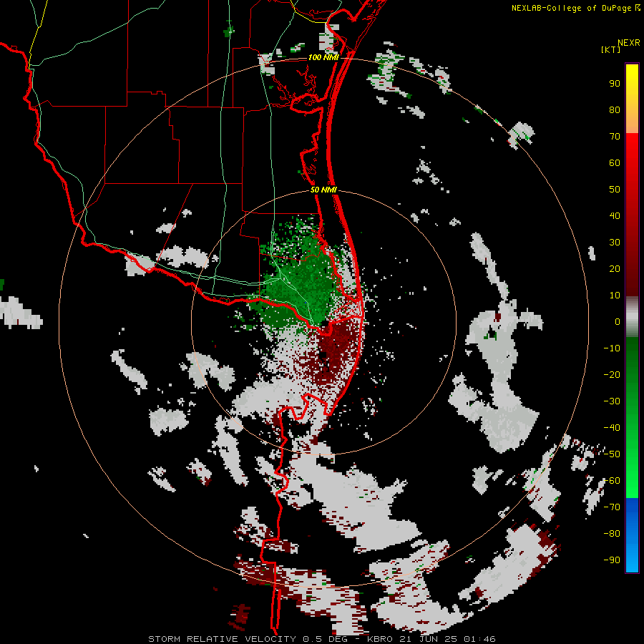Click the -70 scale value
The image size is (644, 644).
coord(612,507)
